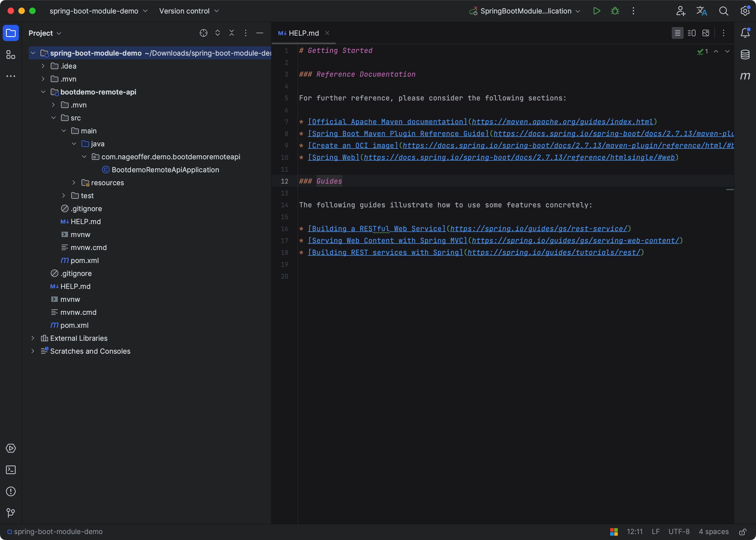Click line number 12 in gutter
Image resolution: width=756 pixels, height=540 pixels.
coord(284,181)
